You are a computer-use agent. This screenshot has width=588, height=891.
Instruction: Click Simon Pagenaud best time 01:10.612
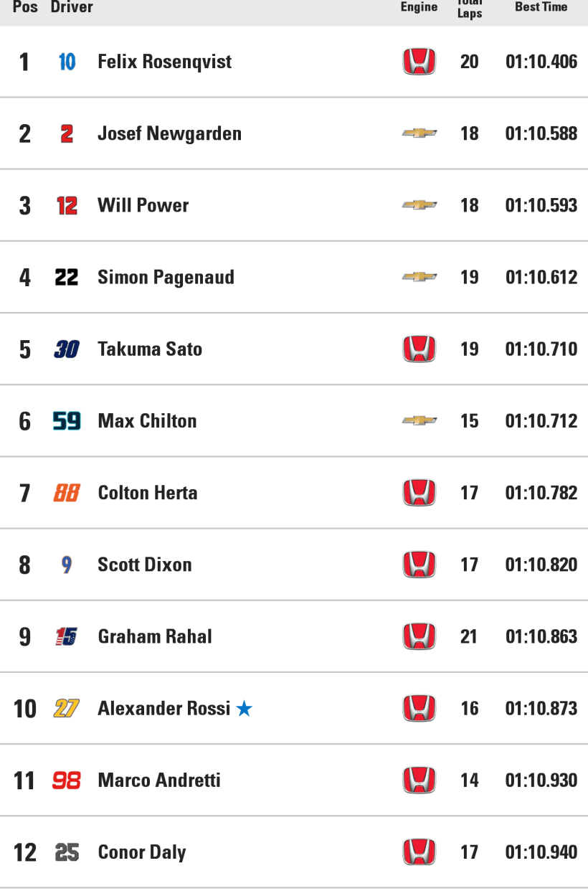[x=541, y=278]
